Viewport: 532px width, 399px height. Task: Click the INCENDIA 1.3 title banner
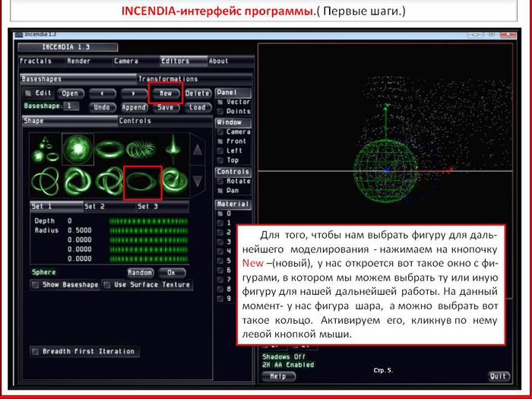pos(68,47)
